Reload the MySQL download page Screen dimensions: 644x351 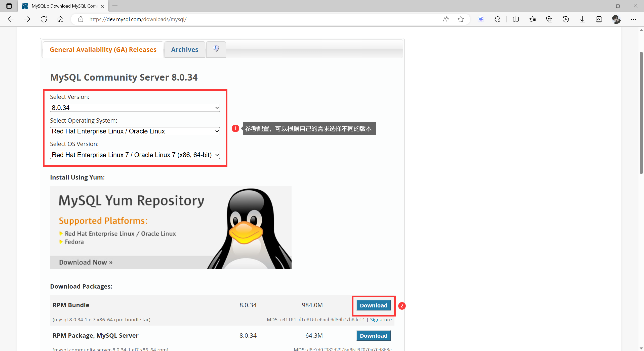pyautogui.click(x=44, y=19)
